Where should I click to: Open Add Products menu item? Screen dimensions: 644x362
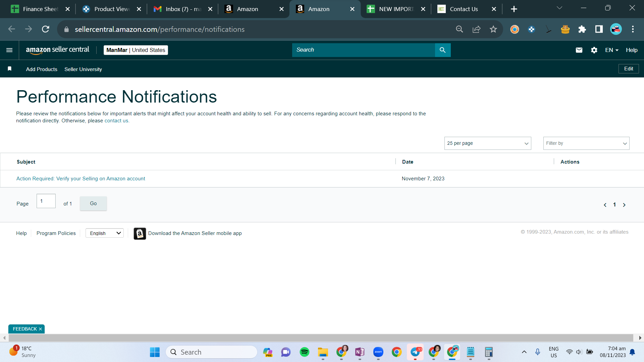(x=42, y=69)
